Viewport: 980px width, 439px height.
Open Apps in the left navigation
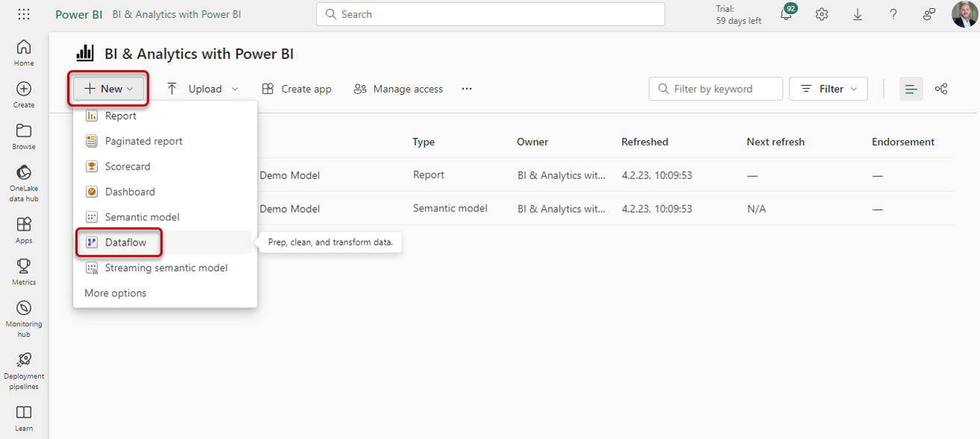tap(24, 231)
